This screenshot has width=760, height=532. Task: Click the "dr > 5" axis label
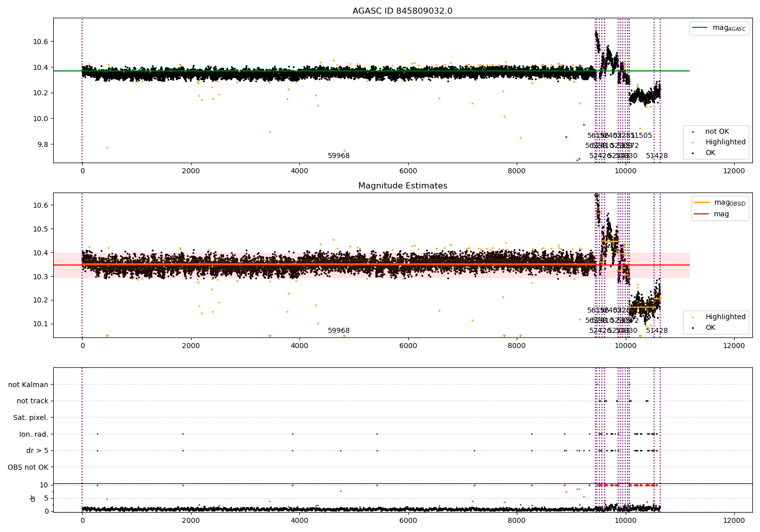[x=37, y=450]
